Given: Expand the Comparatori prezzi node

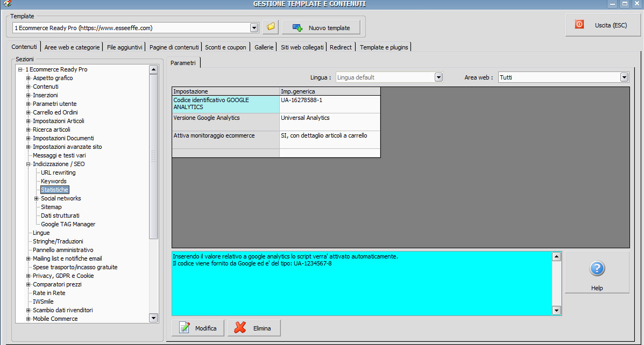Looking at the screenshot, I should (29, 285).
